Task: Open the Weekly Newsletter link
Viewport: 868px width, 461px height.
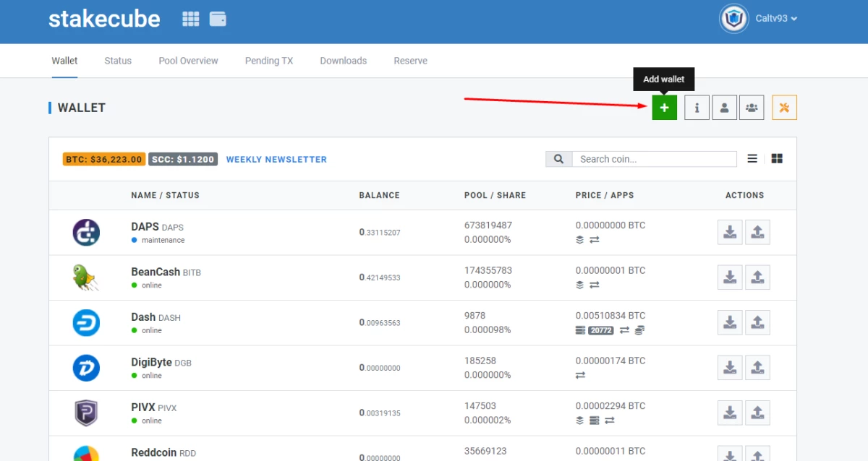Action: coord(276,159)
